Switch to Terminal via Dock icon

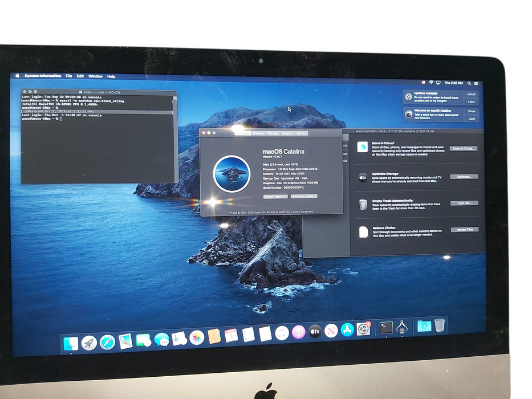[386, 327]
